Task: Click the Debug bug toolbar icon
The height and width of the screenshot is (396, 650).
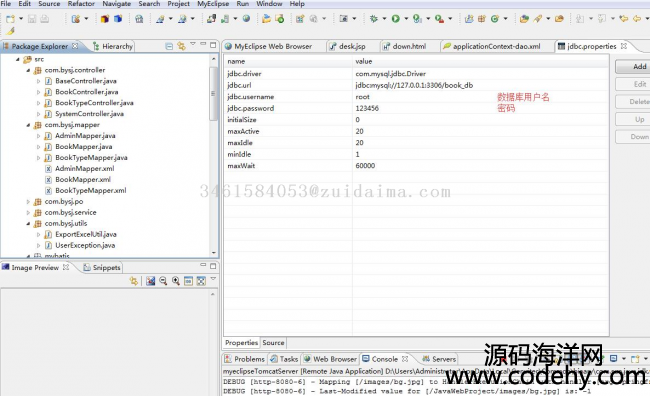Action: [374, 19]
